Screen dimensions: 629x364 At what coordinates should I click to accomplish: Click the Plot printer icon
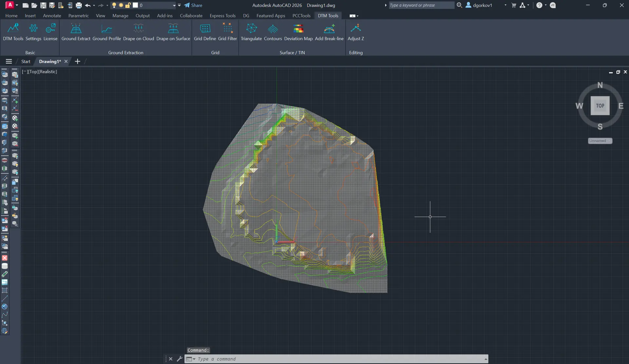click(79, 5)
